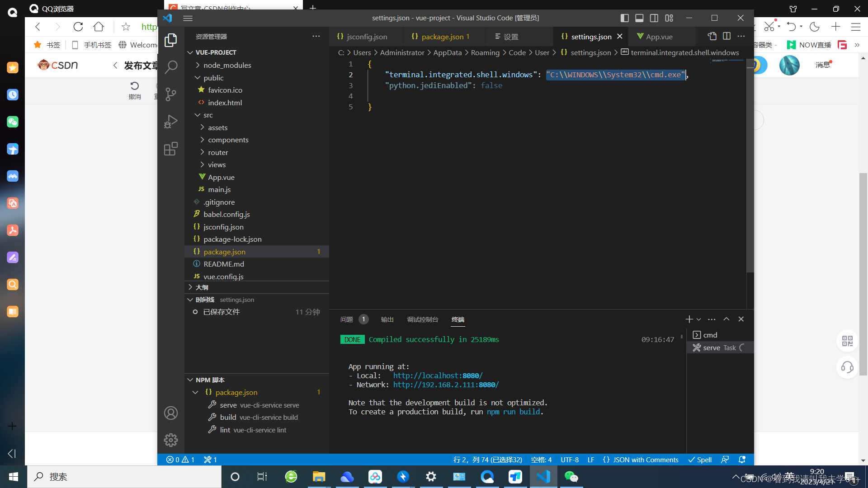Toggle the secondary side bar layout button
Image resolution: width=868 pixels, height=488 pixels.
click(x=654, y=18)
